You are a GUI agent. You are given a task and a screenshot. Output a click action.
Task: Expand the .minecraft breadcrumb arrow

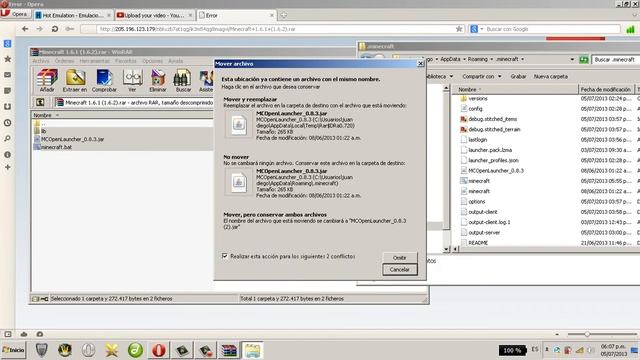(522, 60)
